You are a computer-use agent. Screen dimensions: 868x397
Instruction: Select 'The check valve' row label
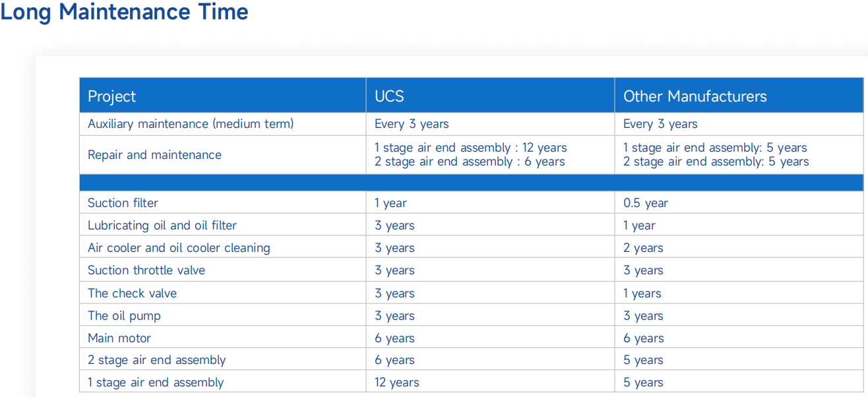132,293
